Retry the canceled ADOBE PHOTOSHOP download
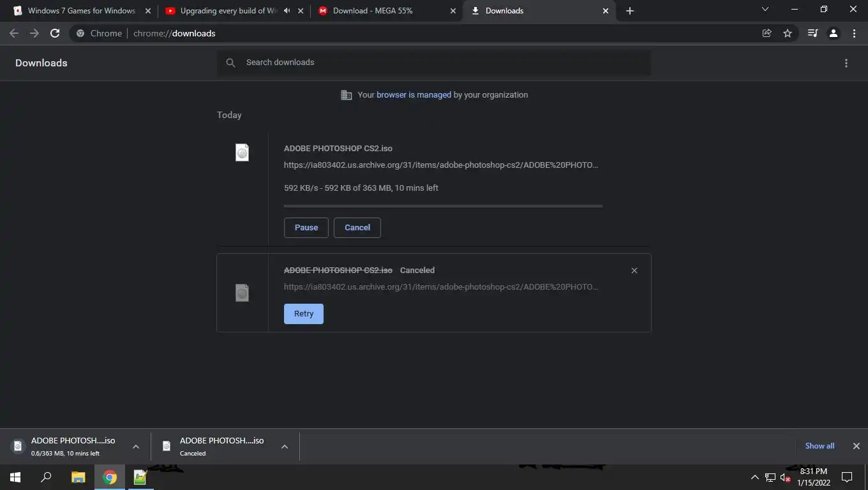868x490 pixels. 304,314
